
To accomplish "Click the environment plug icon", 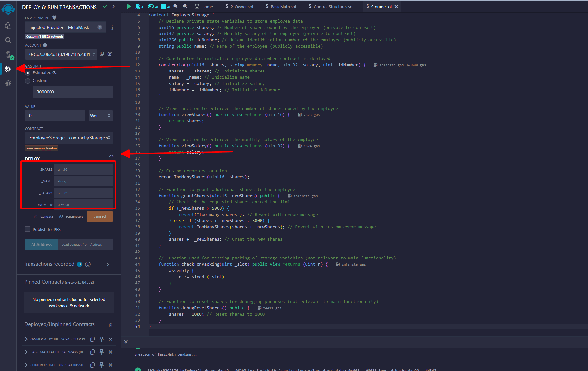I will [x=54, y=18].
